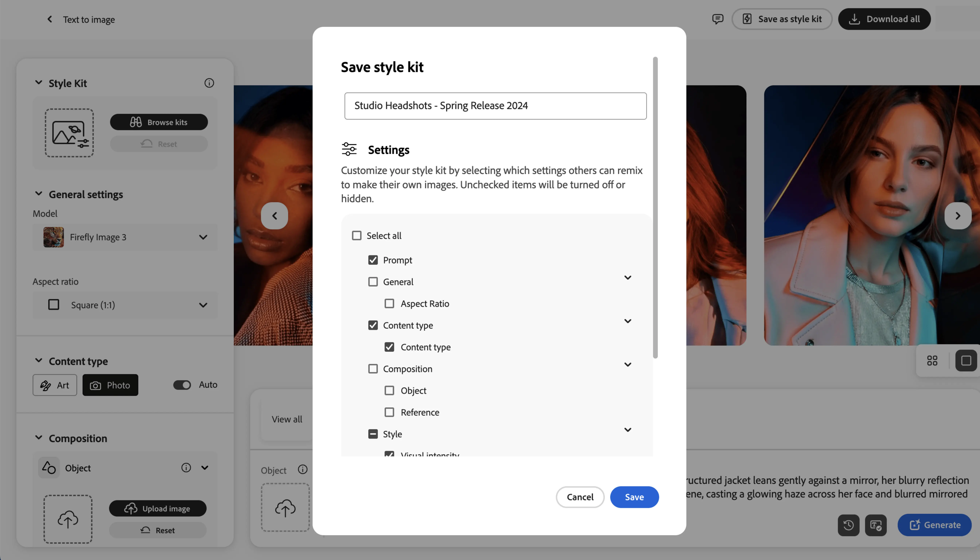Check the Aspect Ratio setting
This screenshot has height=560, width=980.
(390, 304)
